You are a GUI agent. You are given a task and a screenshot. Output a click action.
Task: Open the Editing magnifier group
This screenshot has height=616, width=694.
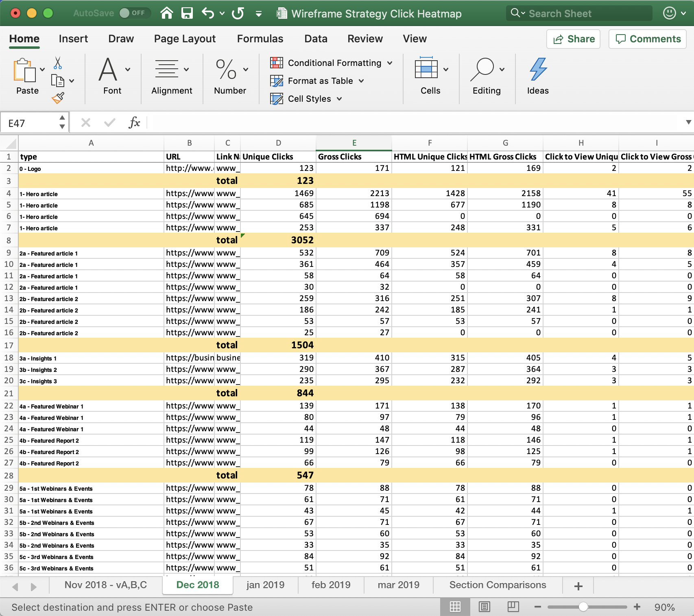(487, 76)
